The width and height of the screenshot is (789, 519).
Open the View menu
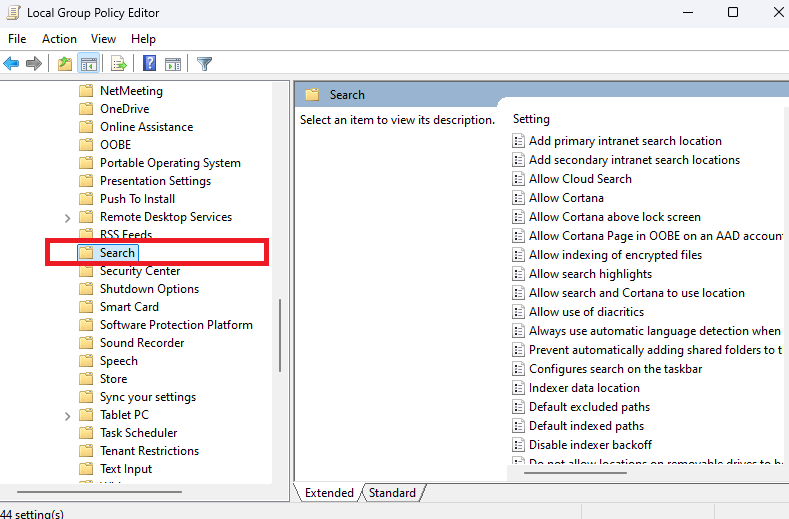tap(103, 38)
